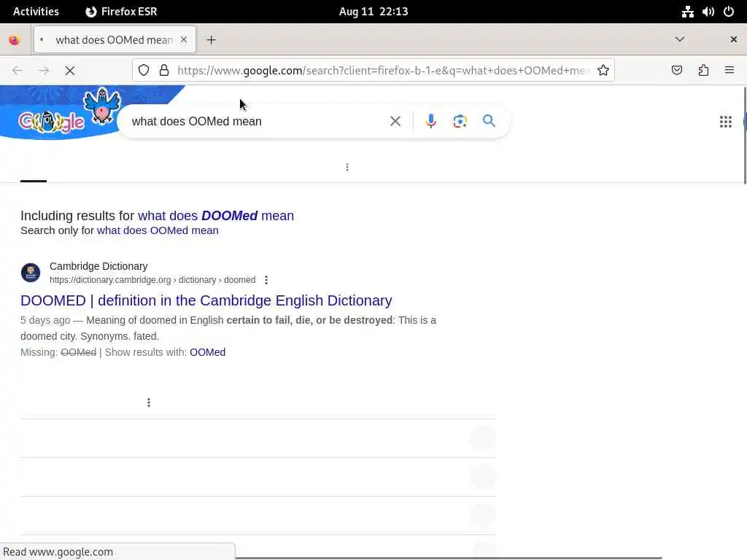
Task: Open a new tab
Action: 211,40
